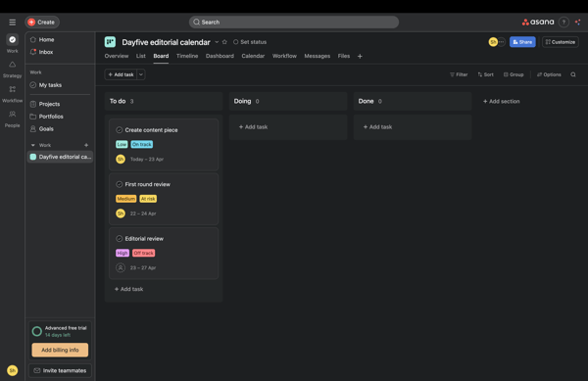Switch to the Timeline tab
Image resolution: width=588 pixels, height=381 pixels.
tap(187, 56)
